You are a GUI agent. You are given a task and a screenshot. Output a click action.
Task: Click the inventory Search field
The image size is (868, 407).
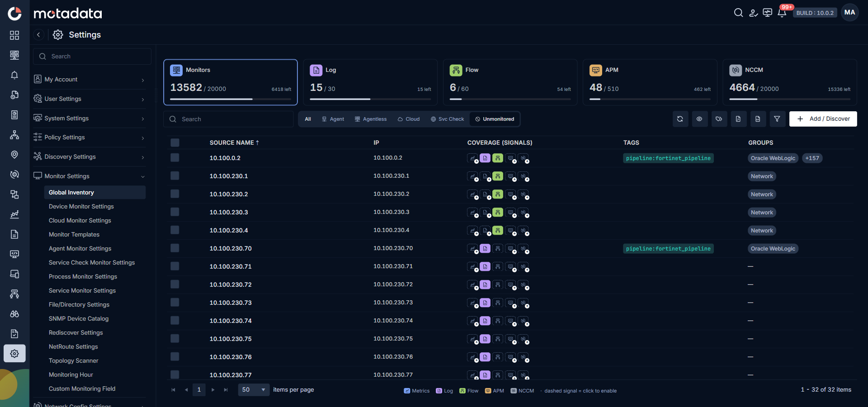coord(228,119)
